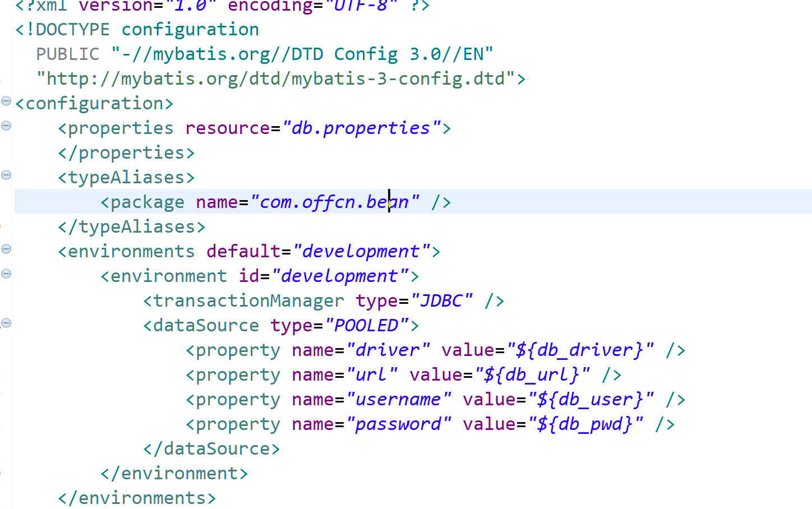Collapse the typeAliases element fold marker
This screenshot has height=509, width=812.
(6, 175)
